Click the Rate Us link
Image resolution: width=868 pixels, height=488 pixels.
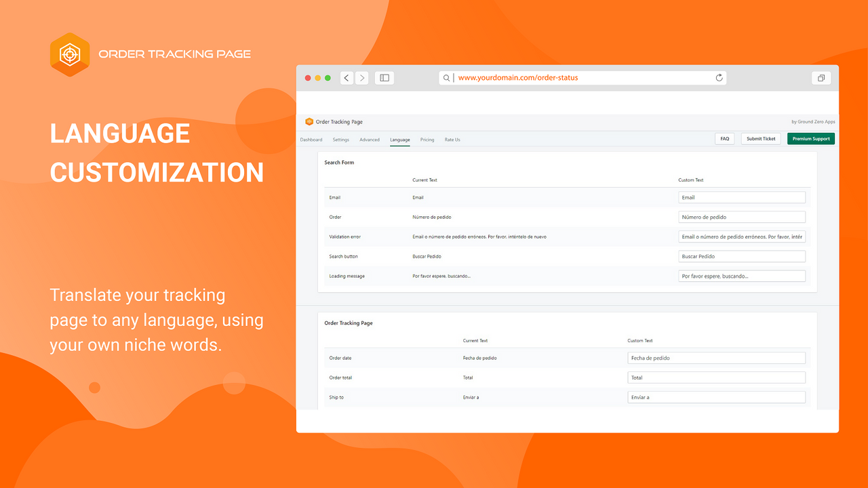tap(452, 139)
